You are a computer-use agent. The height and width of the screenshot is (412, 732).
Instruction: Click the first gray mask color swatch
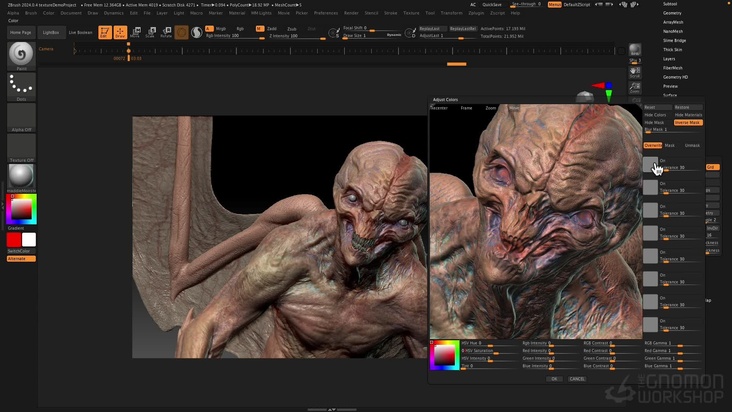(x=650, y=164)
